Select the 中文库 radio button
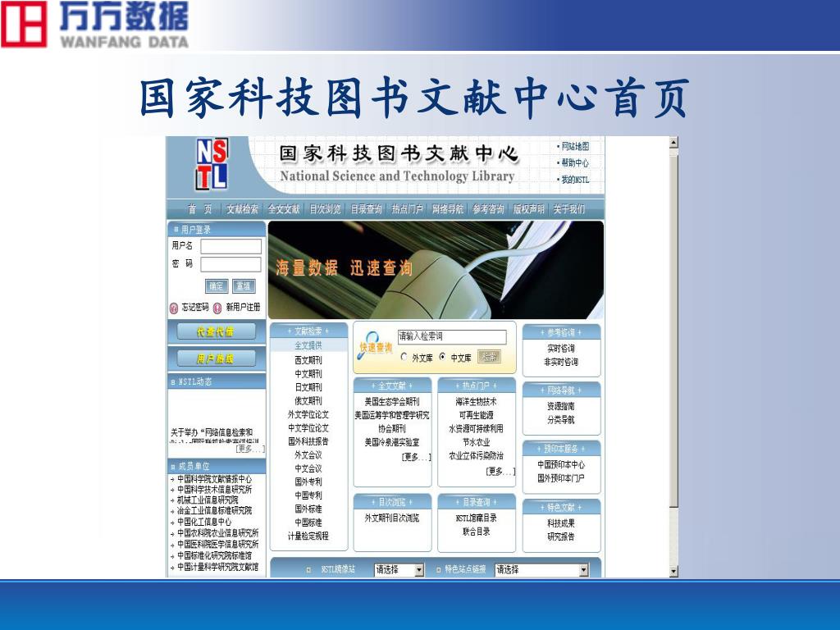Viewport: 840px width, 630px height. click(442, 357)
